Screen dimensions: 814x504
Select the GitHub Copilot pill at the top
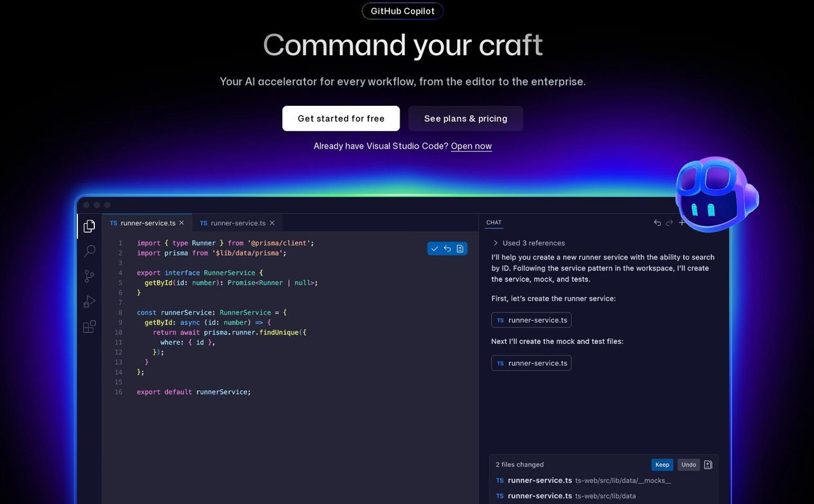point(402,11)
